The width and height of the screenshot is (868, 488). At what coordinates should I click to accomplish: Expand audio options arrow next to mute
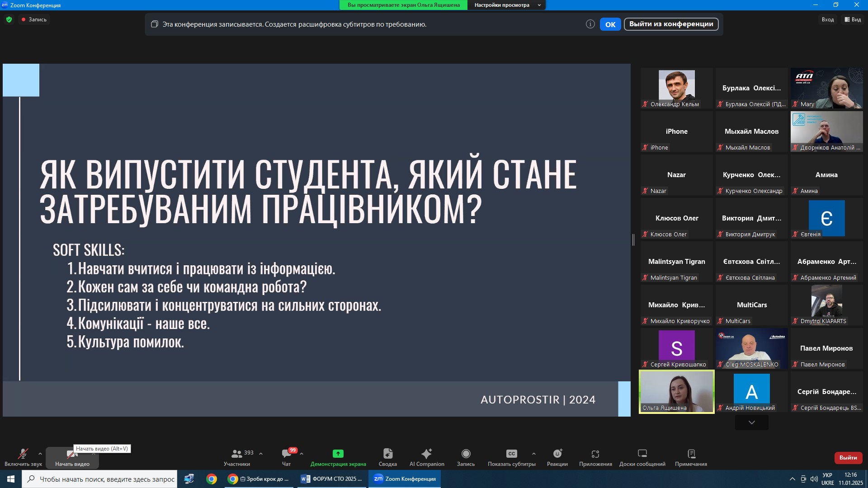click(40, 454)
